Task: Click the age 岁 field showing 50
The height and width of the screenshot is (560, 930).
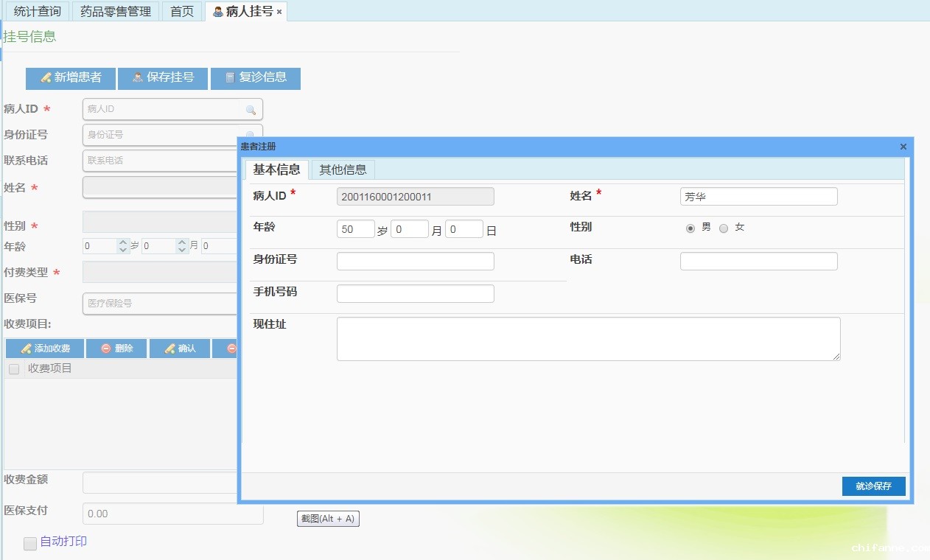Action: (356, 229)
